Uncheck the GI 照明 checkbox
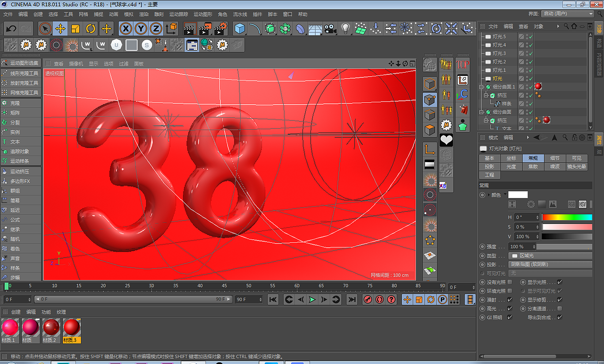 click(510, 317)
